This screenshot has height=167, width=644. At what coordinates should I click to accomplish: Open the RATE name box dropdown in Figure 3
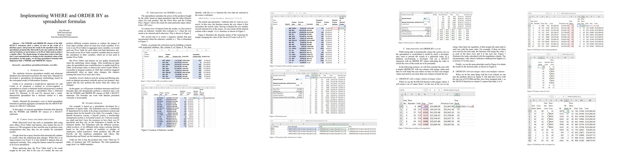click(288, 13)
